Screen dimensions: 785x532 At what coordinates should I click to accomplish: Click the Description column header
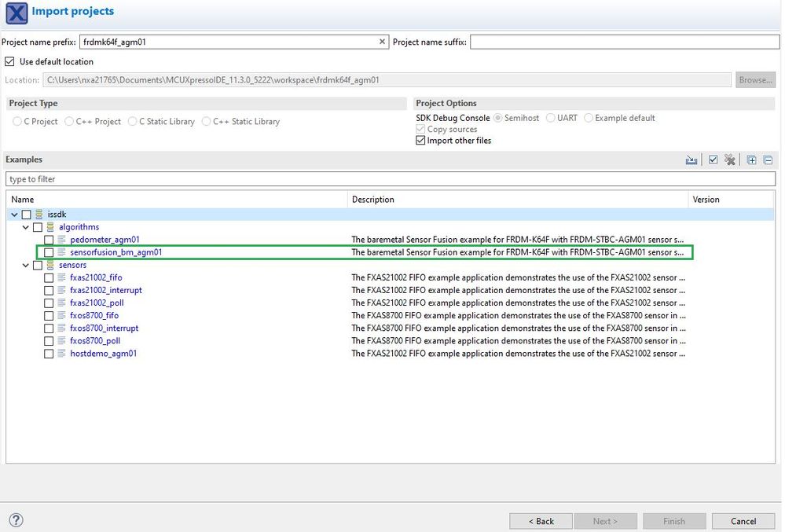click(518, 199)
